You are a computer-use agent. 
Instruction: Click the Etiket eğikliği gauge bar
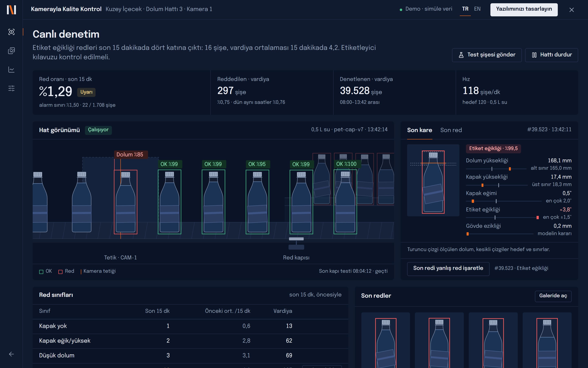pyautogui.click(x=502, y=217)
